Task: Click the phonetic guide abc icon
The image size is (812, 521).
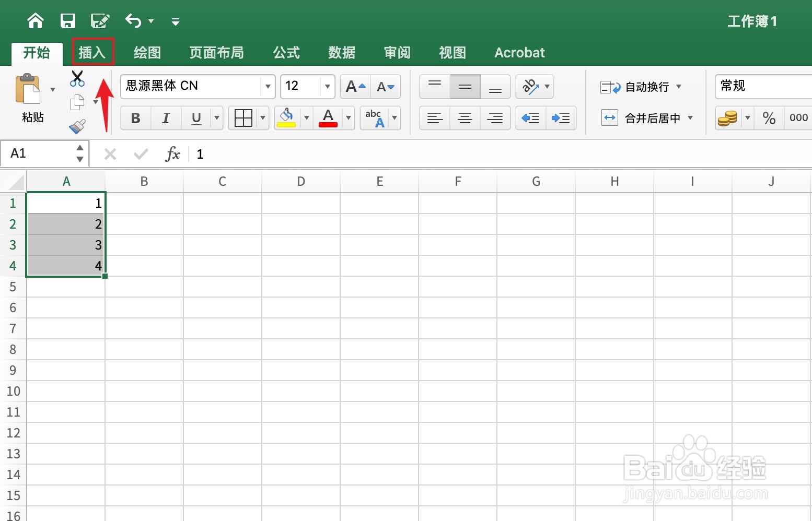Action: [x=374, y=118]
